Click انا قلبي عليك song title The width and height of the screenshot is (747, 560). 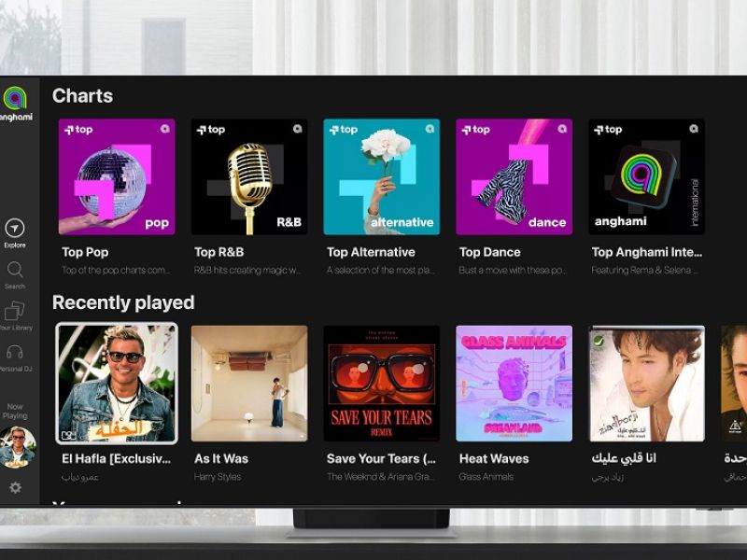click(x=624, y=458)
